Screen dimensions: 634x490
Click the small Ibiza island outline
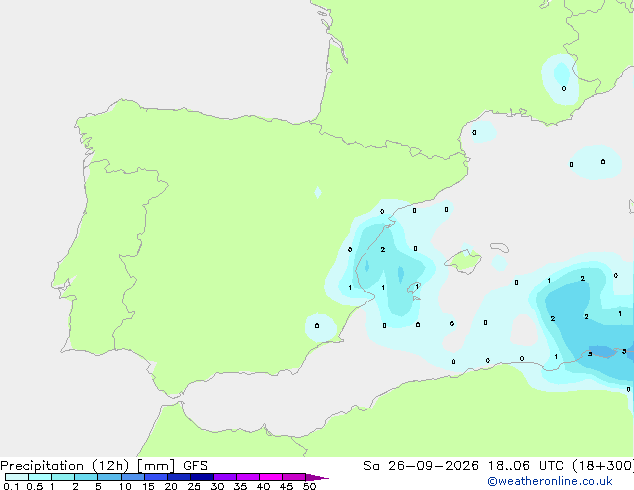coord(414,288)
